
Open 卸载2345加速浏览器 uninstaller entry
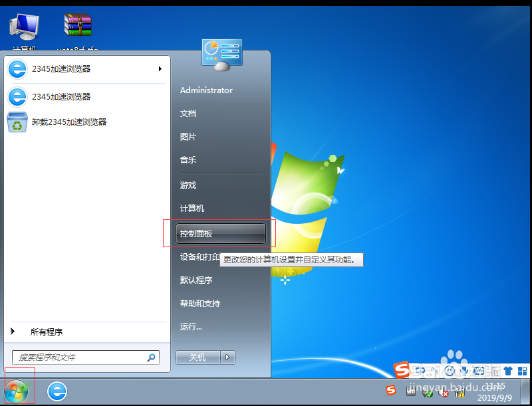coord(80,122)
